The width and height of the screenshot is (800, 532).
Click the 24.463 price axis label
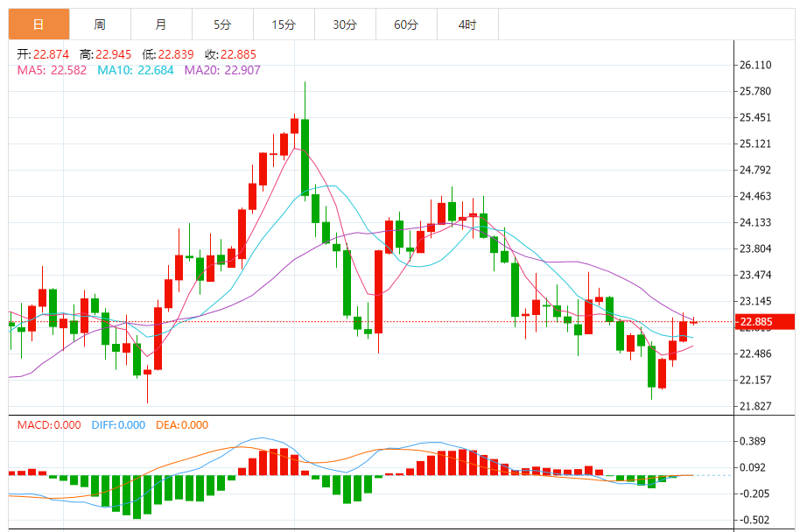(x=755, y=196)
